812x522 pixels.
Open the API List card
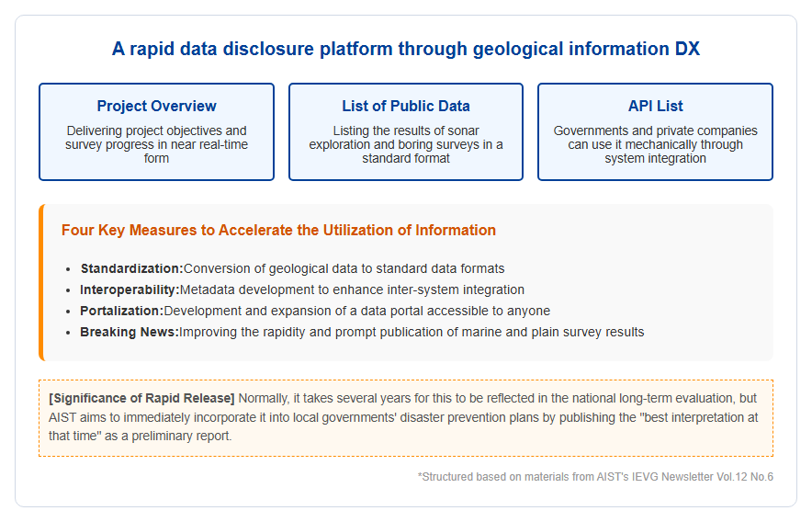(x=655, y=131)
